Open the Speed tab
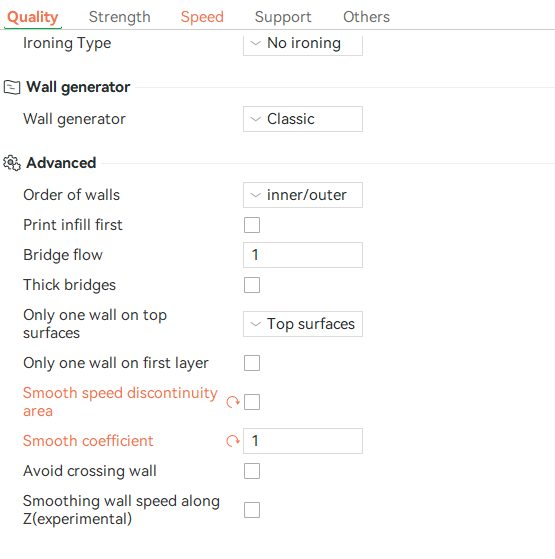The image size is (555, 559). point(202,17)
